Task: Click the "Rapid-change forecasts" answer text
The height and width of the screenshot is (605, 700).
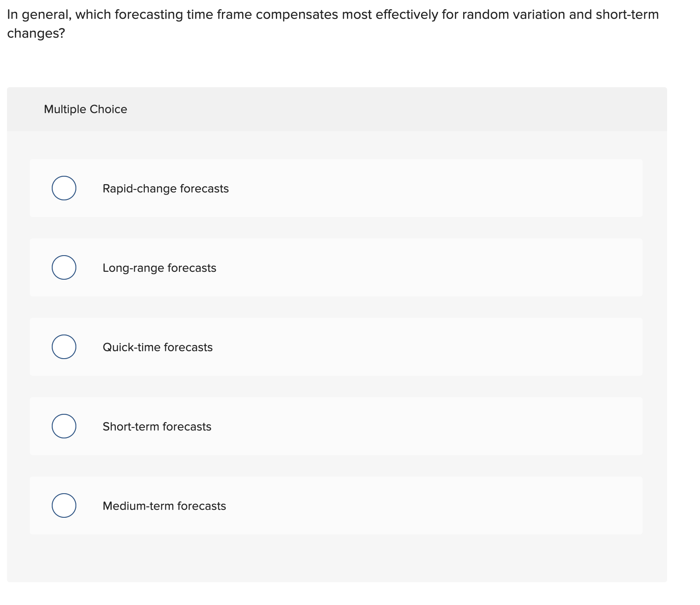Action: click(x=165, y=189)
